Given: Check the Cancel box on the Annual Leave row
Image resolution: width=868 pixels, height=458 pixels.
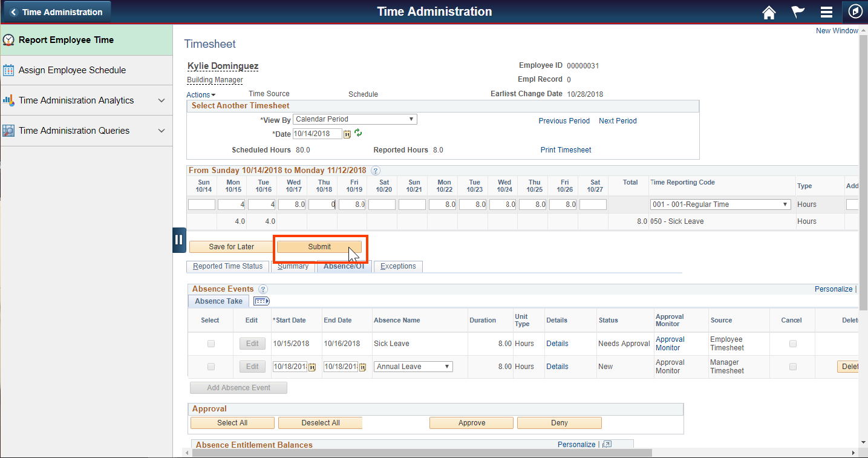Looking at the screenshot, I should 792,366.
